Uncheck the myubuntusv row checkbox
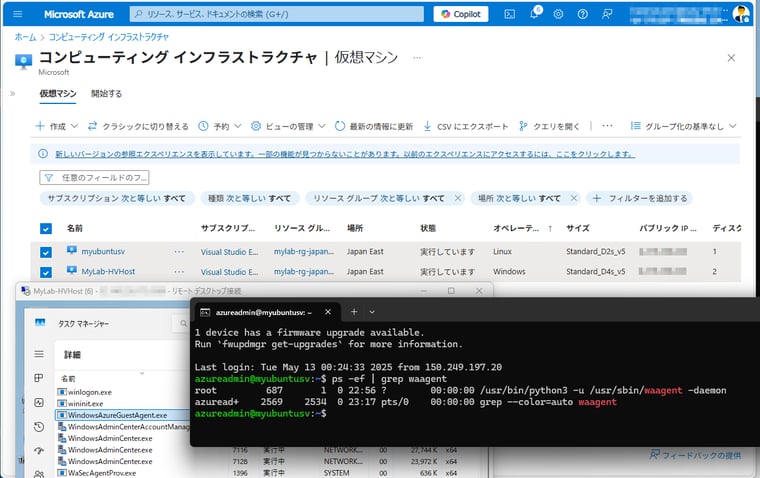760x478 pixels. tap(46, 252)
